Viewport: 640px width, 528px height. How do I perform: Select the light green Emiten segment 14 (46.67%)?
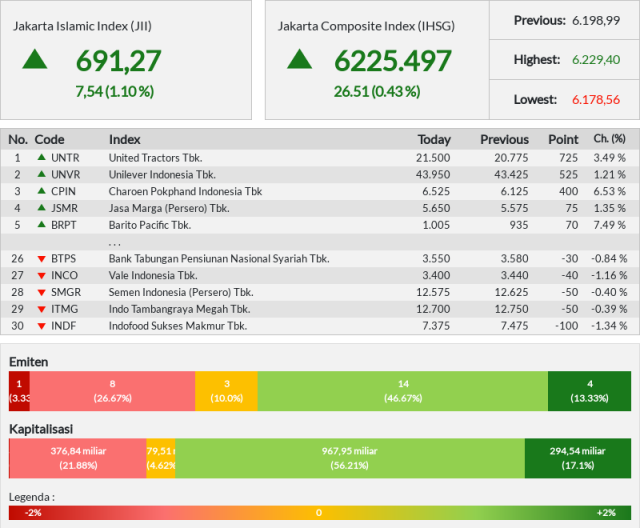403,391
